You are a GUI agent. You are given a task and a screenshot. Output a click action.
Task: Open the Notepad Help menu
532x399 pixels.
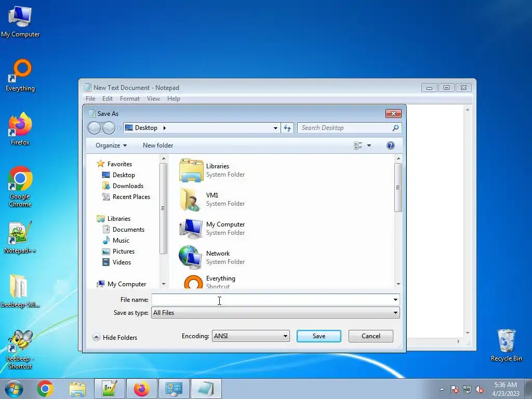point(174,99)
